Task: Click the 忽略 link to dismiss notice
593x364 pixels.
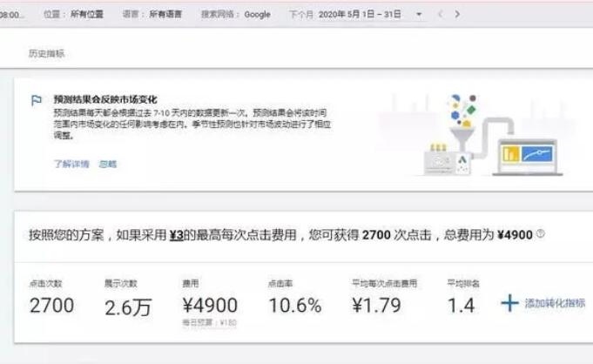Action: pos(108,164)
